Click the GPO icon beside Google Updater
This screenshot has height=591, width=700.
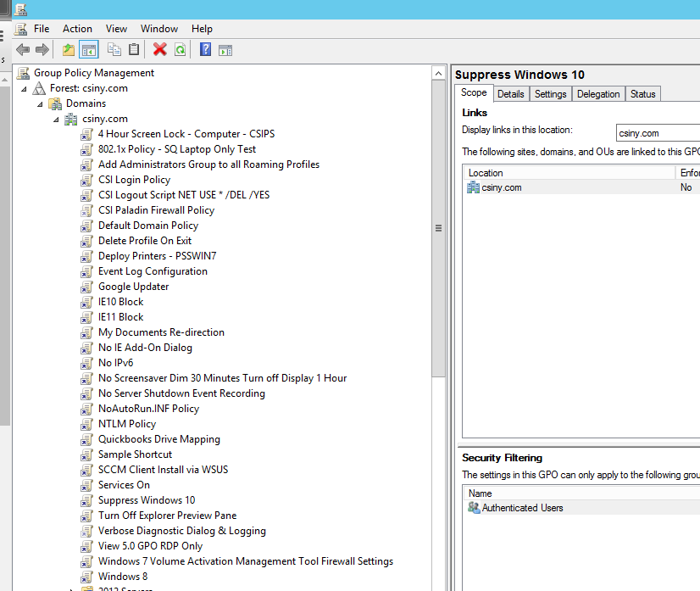pyautogui.click(x=86, y=287)
